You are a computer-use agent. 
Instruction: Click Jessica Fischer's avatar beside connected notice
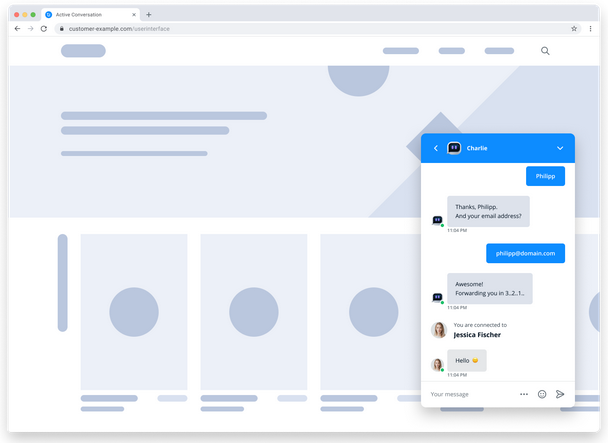pyautogui.click(x=439, y=330)
